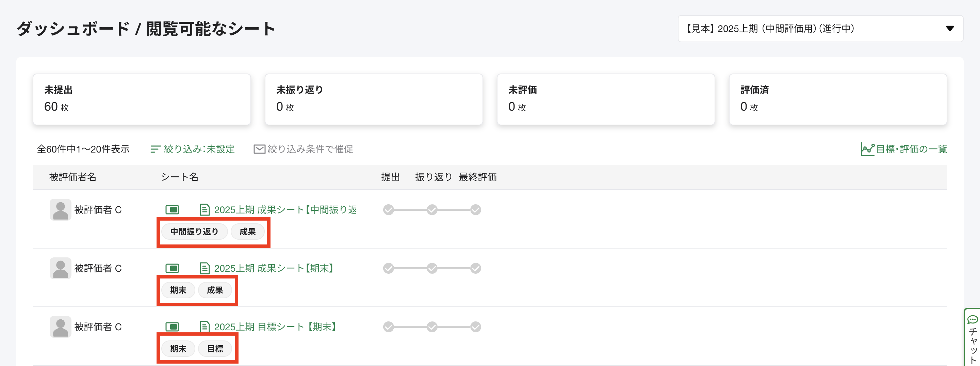This screenshot has width=980, height=366.
Task: Click the 目標・評価の一覧 chart icon
Action: click(867, 149)
